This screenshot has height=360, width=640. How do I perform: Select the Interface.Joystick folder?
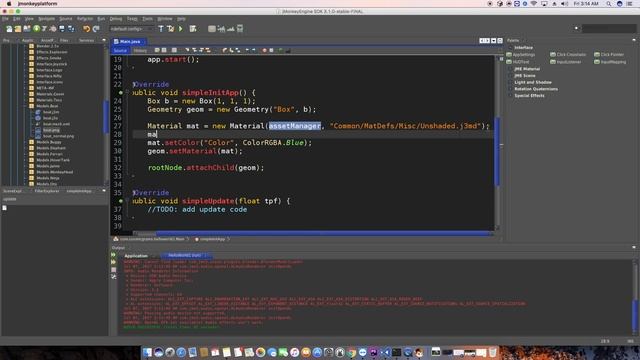[51, 64]
